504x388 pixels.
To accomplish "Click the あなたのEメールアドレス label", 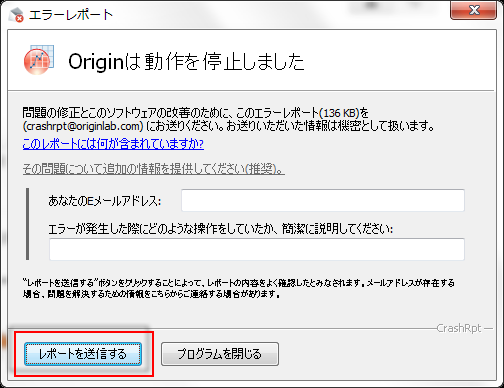I will point(104,201).
